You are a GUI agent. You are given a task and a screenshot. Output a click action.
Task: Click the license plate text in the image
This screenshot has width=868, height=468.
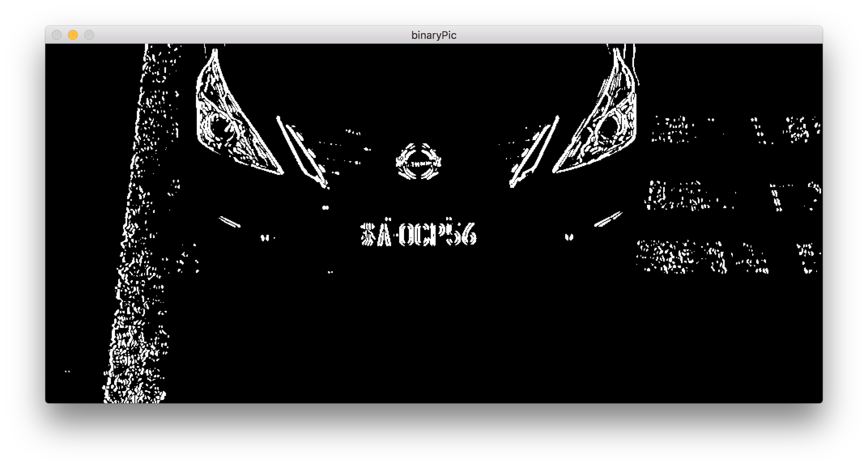coord(418,234)
